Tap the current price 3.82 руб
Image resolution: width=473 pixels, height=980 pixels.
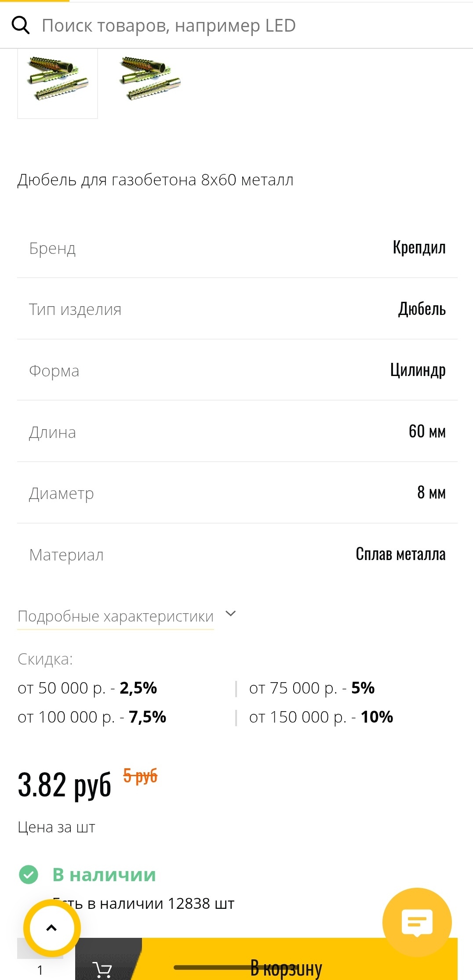coord(65,785)
